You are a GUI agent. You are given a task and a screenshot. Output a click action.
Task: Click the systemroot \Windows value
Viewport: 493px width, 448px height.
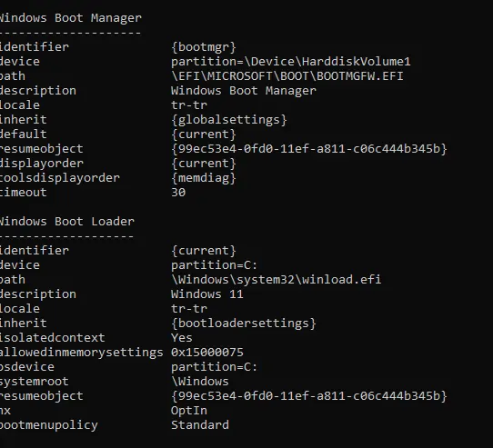pyautogui.click(x=200, y=382)
